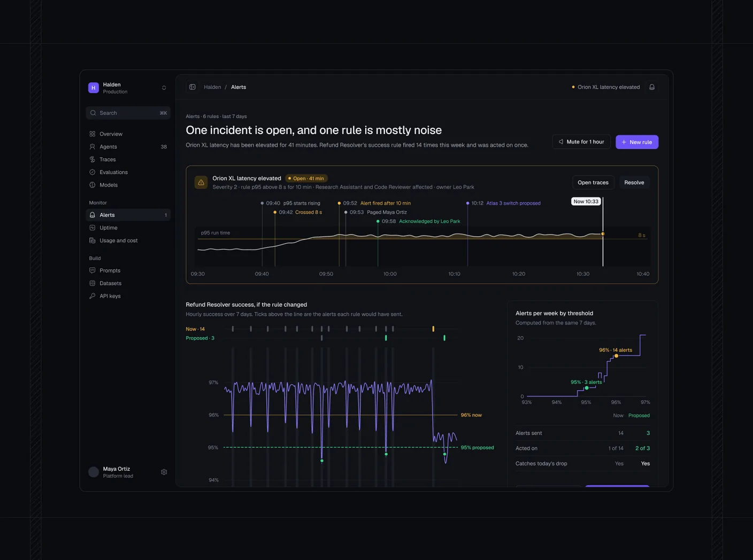
Task: Click the Traces icon in sidebar
Action: (x=93, y=160)
